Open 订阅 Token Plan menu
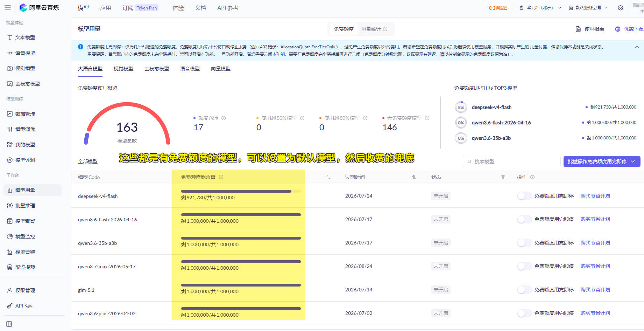The height and width of the screenshot is (331, 644). pos(140,8)
